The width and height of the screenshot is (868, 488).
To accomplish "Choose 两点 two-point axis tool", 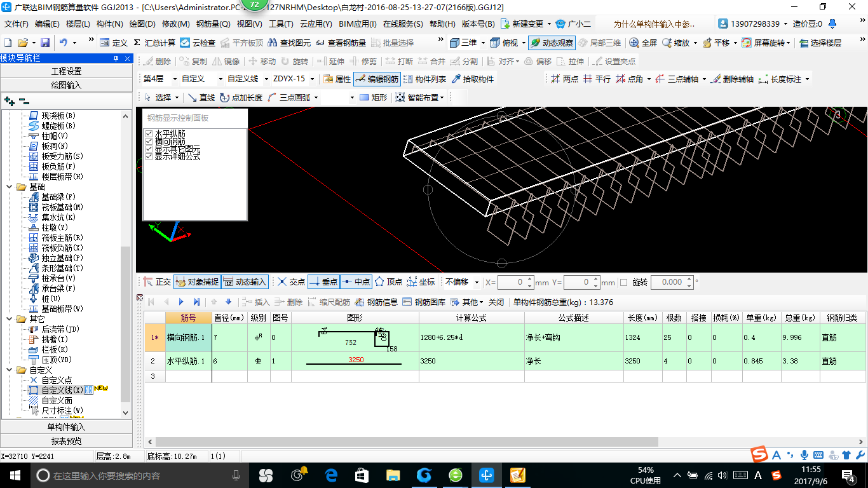I will 564,79.
